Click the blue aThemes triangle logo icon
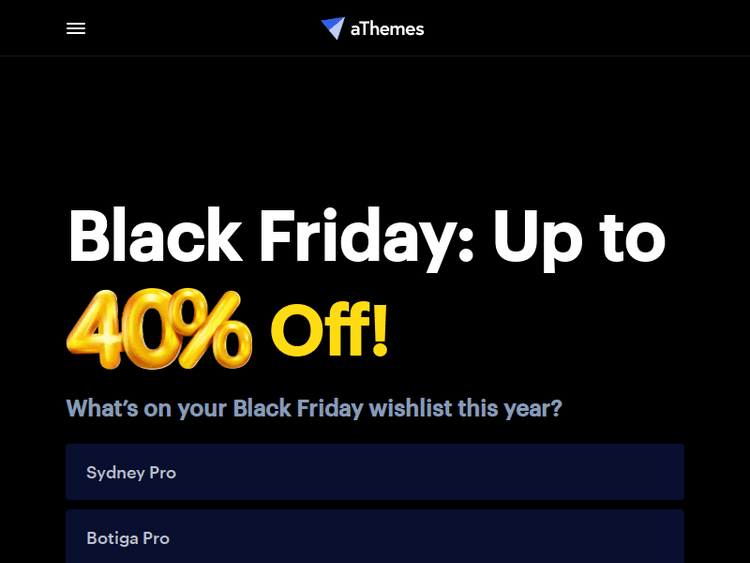 tap(333, 28)
